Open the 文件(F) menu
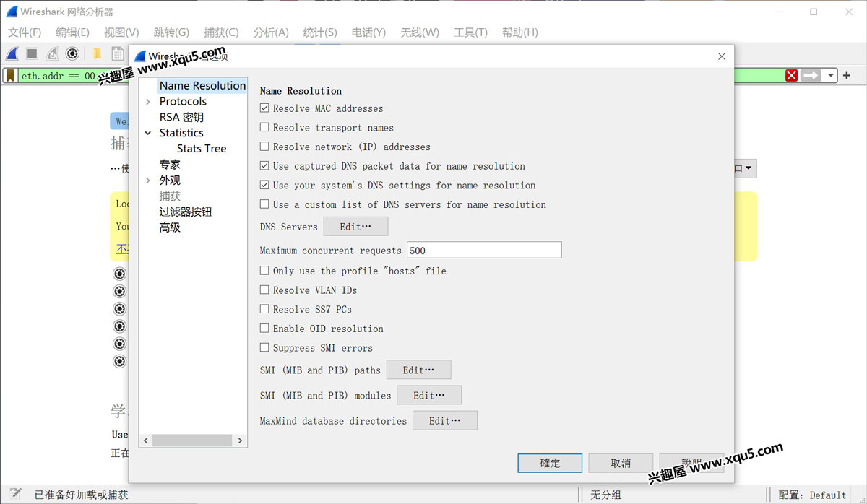The image size is (867, 504). click(25, 32)
